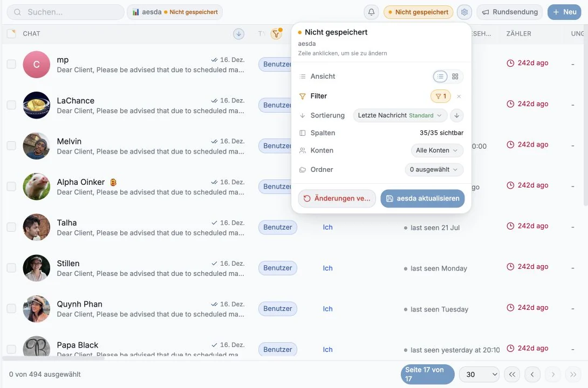588x388 pixels.
Task: Click the Nicht gespeichert status pill in top bar
Action: point(418,12)
